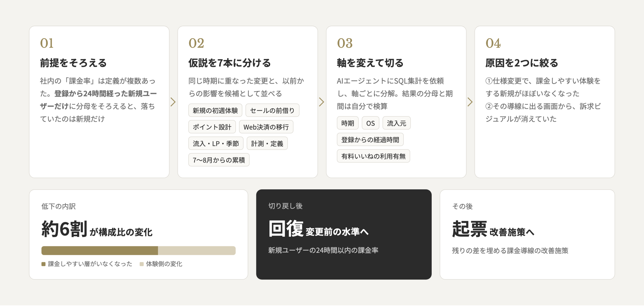644x307 pixels.
Task: Click the beige legend square for 体験側の変化
Action: tap(142, 264)
